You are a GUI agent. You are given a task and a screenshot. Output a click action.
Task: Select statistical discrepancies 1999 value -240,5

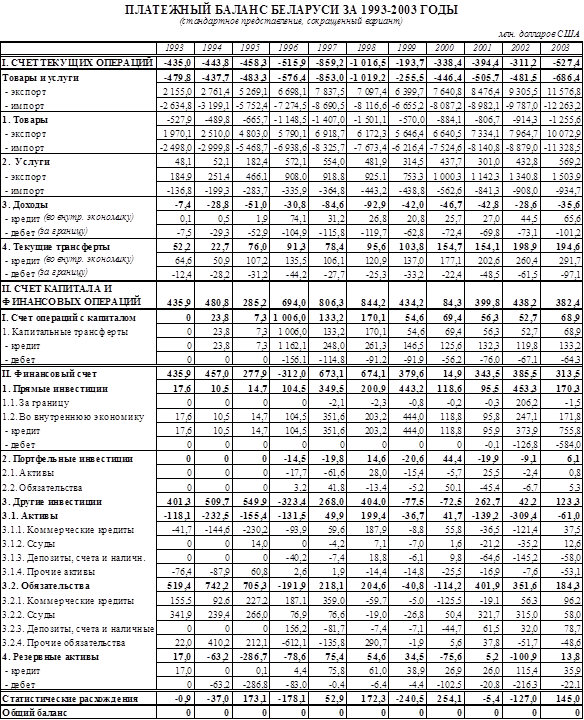click(410, 699)
